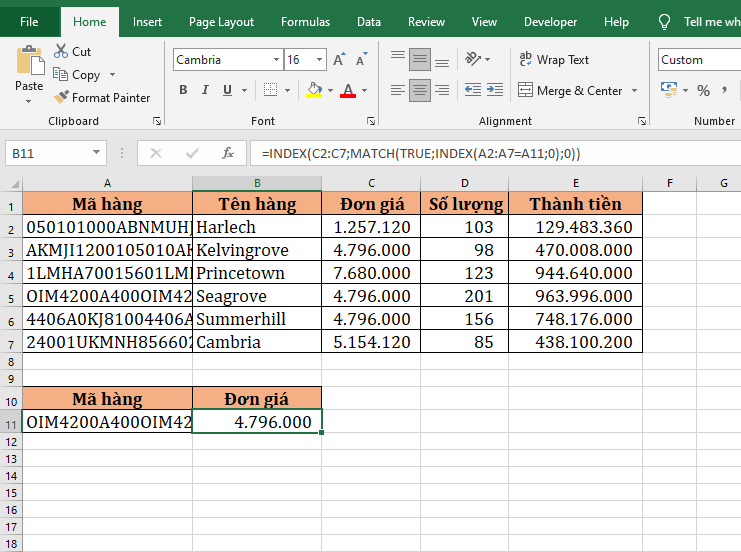
Task: Switch to the Page Layout tab
Action: click(x=221, y=22)
